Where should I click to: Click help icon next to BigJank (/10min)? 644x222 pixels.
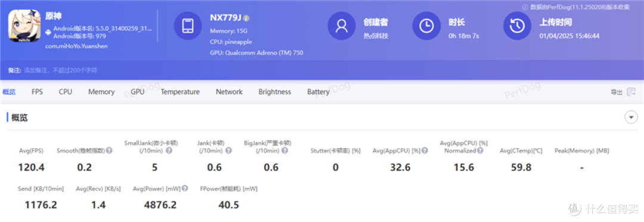(284, 151)
